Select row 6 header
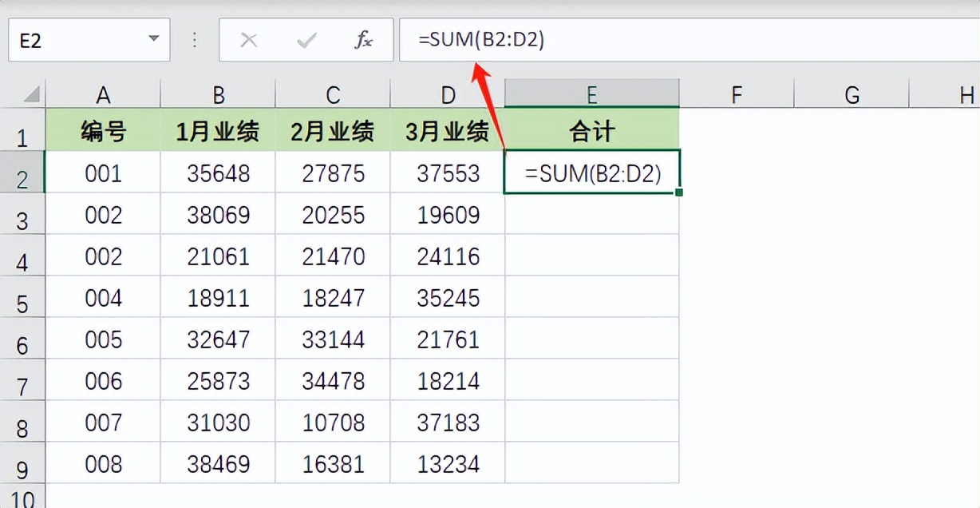Image resolution: width=980 pixels, height=508 pixels. tap(22, 339)
